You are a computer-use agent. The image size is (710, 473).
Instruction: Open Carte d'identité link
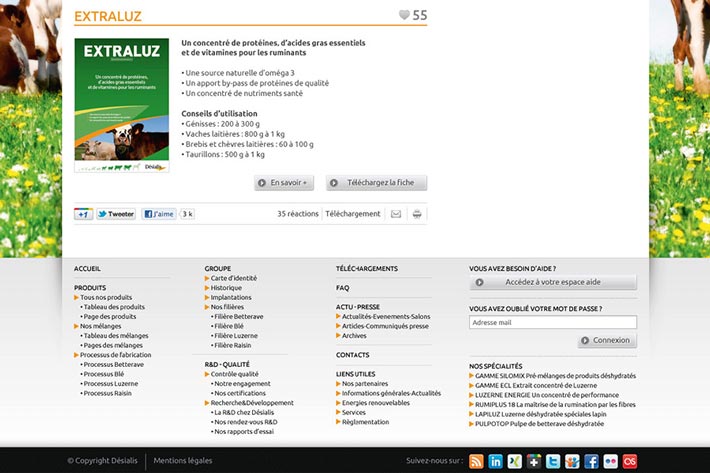(234, 278)
